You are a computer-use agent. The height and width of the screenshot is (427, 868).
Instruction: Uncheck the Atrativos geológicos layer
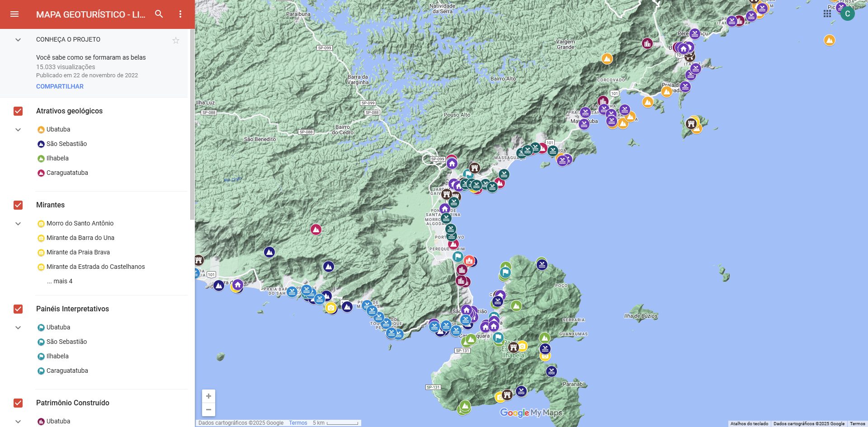coord(18,111)
